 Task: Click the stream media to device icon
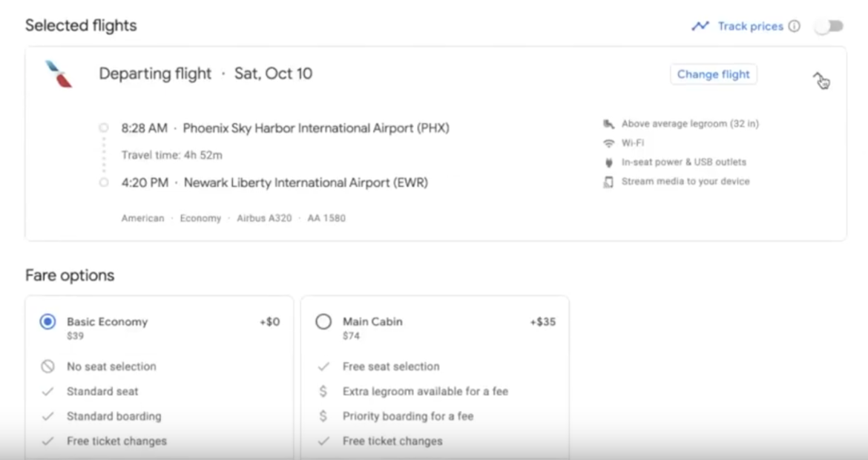click(610, 181)
